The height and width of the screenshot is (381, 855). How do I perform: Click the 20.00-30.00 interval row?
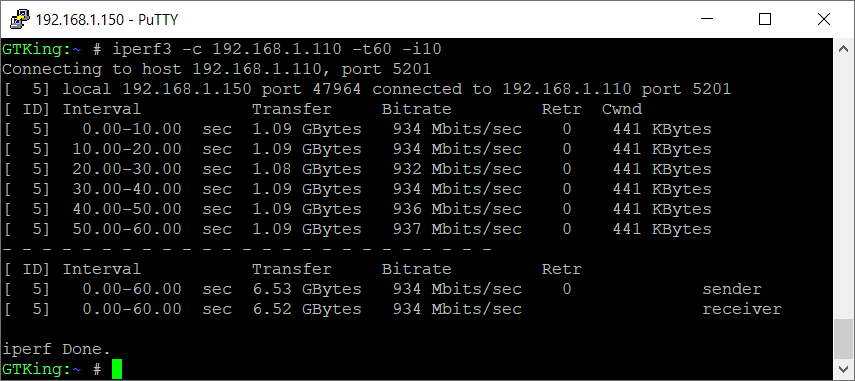[357, 169]
